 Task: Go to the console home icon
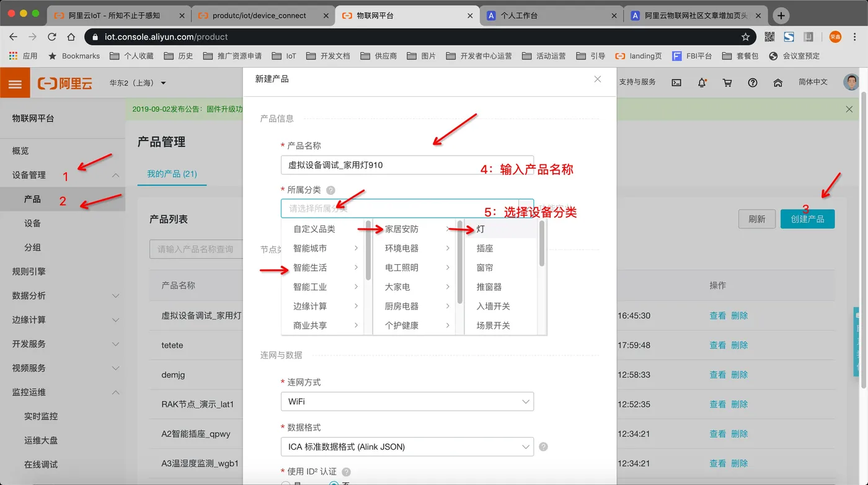[778, 82]
